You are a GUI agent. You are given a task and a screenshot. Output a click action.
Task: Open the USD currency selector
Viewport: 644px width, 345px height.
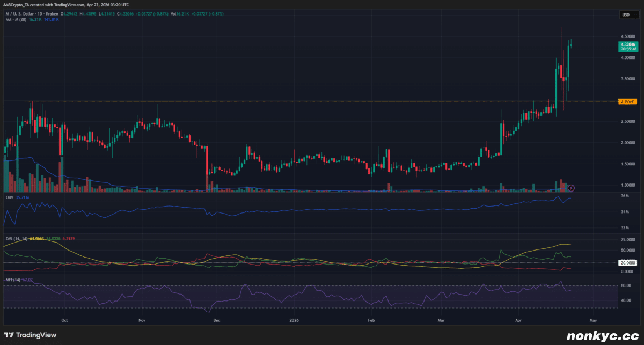coord(625,15)
